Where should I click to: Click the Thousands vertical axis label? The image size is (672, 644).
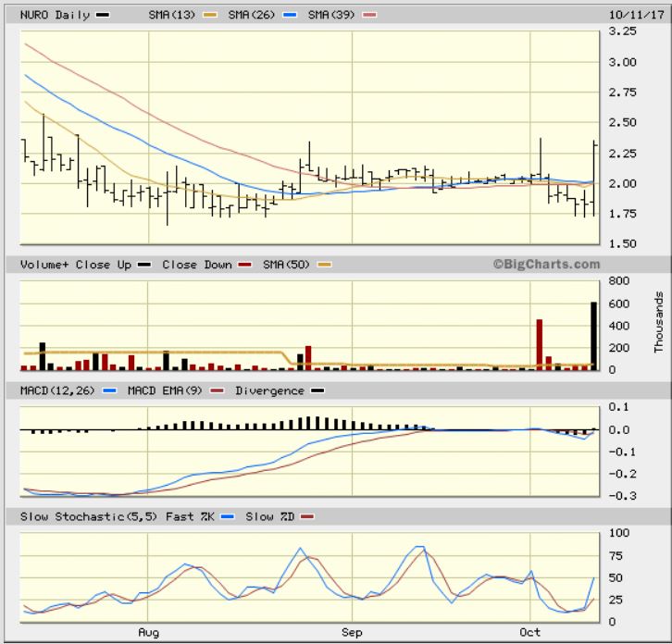point(659,322)
